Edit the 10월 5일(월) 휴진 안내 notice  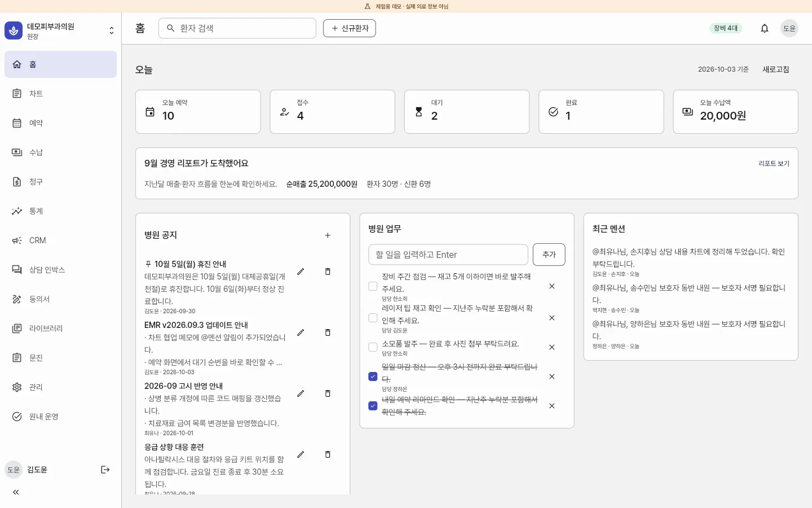pos(301,271)
